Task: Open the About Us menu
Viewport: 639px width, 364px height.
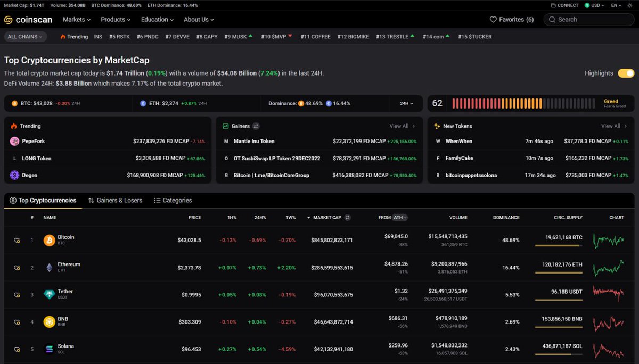Action: click(x=199, y=20)
